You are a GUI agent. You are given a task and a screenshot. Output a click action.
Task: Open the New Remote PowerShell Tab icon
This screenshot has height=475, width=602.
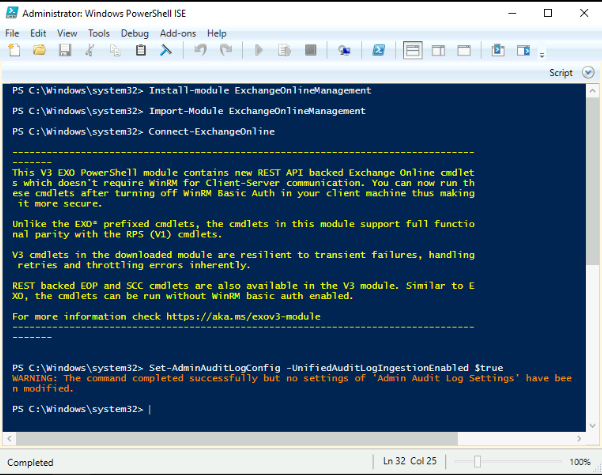(x=344, y=49)
